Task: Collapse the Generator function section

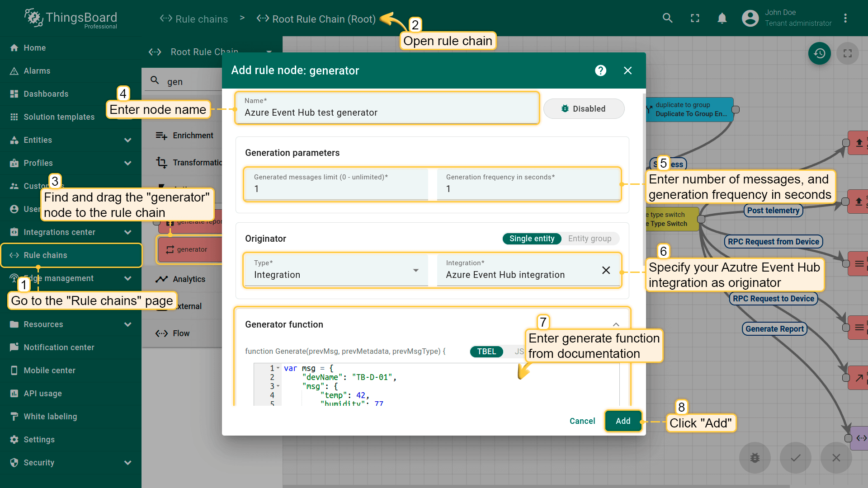Action: pos(616,324)
